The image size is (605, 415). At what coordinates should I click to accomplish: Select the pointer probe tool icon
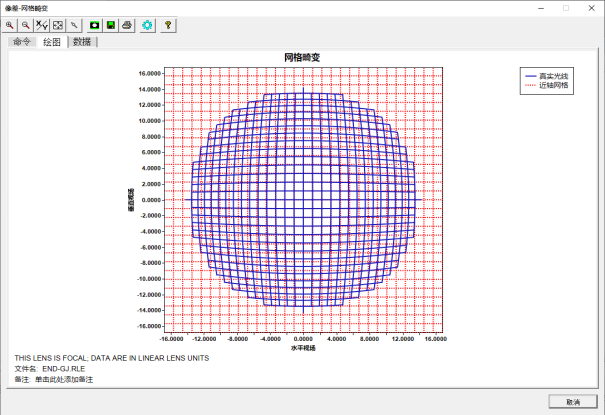74,25
